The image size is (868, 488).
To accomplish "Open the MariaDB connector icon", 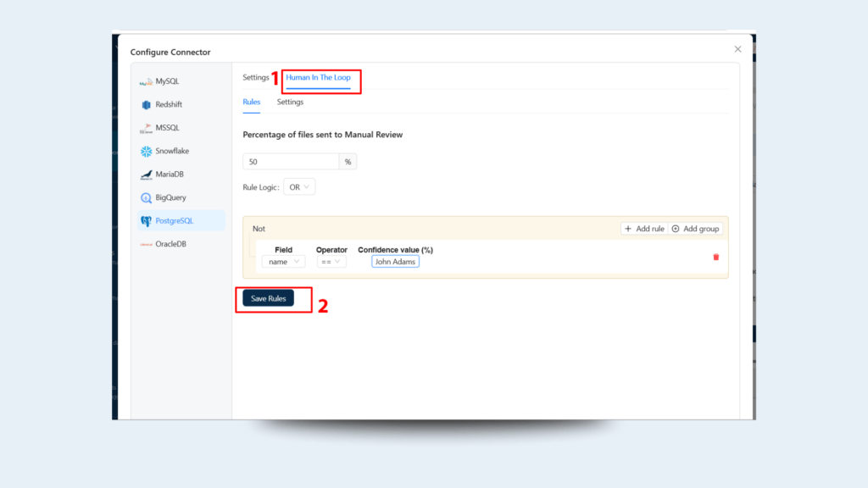I will pyautogui.click(x=146, y=175).
